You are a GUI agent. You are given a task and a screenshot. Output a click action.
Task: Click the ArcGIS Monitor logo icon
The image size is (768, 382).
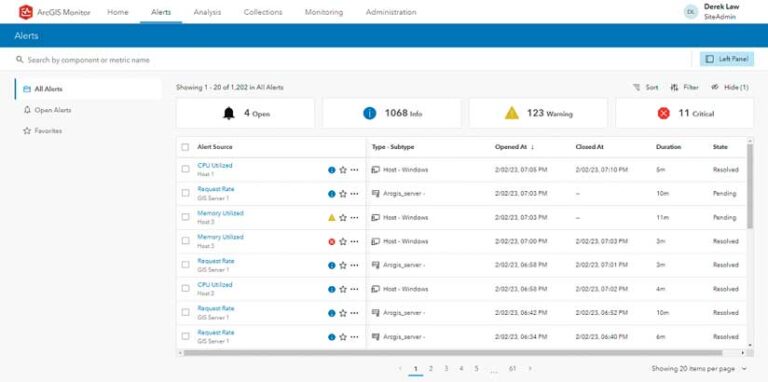coord(25,12)
